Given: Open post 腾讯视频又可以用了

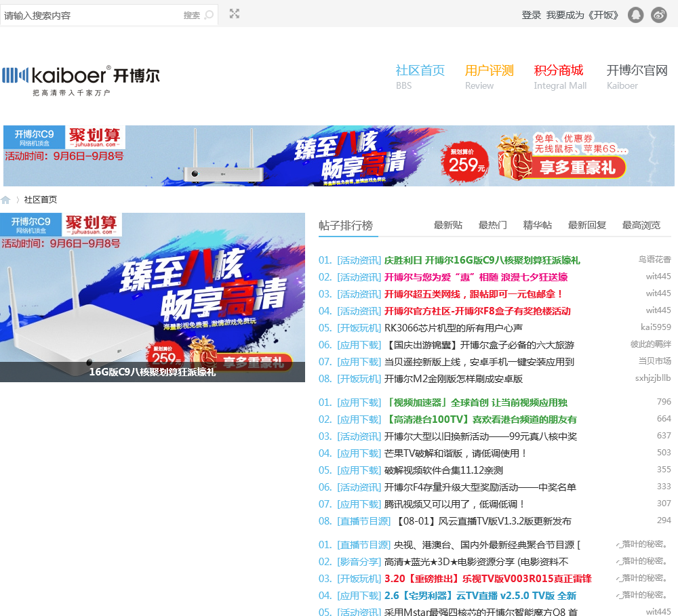Looking at the screenshot, I should [454, 504].
